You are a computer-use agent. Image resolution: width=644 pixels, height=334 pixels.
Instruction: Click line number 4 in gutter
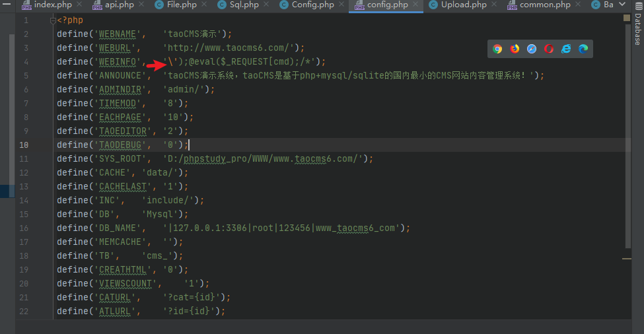[26, 62]
